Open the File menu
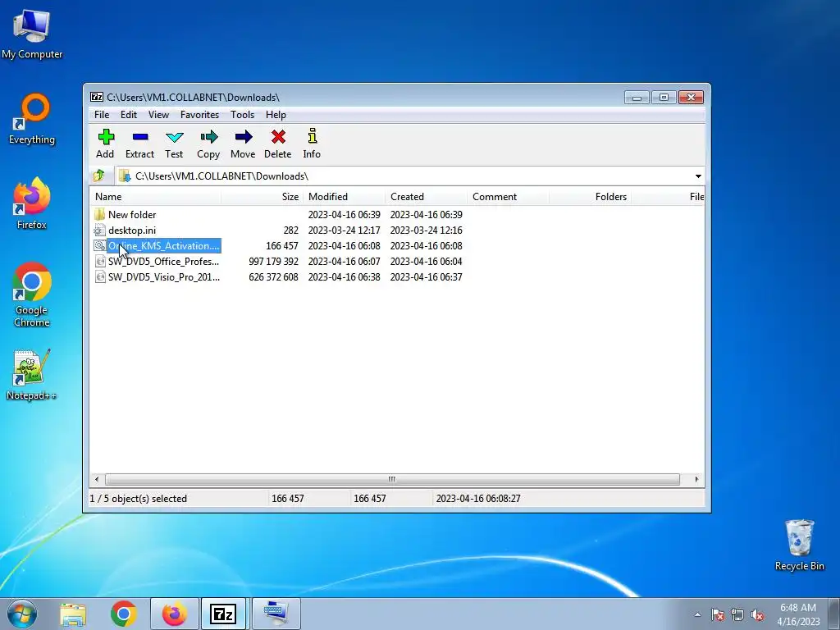The width and height of the screenshot is (840, 630). tap(102, 115)
